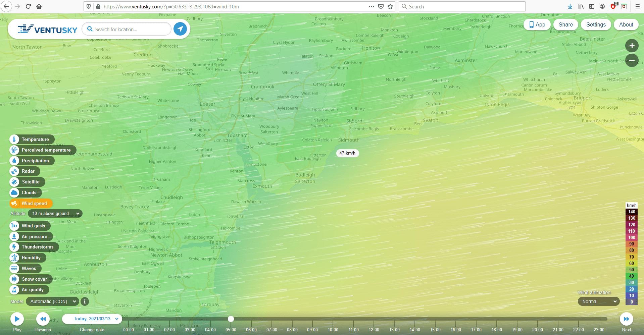Bookmark page with star icon
The width and height of the screenshot is (644, 335).
tap(390, 6)
